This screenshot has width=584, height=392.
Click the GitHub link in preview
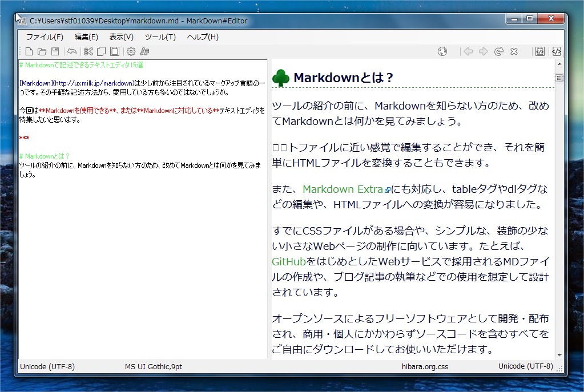click(x=289, y=262)
